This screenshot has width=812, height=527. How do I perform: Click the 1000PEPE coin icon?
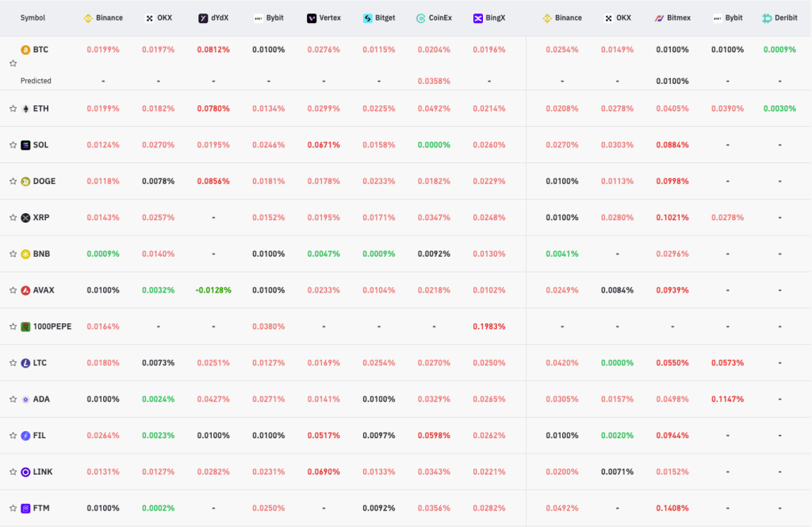tap(25, 327)
